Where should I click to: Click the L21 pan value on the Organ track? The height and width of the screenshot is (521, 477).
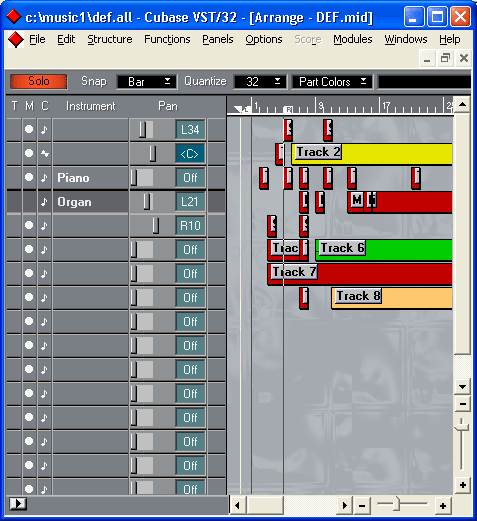[190, 202]
